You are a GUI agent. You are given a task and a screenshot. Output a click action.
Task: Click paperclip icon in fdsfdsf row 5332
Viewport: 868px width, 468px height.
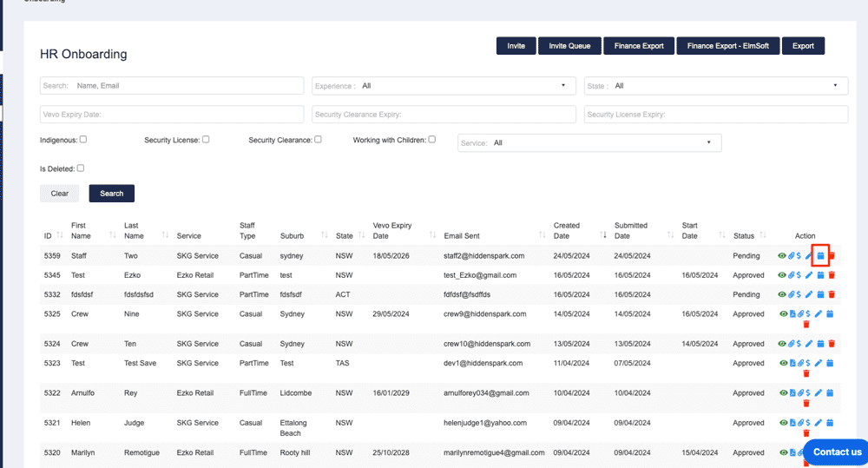[x=792, y=294]
